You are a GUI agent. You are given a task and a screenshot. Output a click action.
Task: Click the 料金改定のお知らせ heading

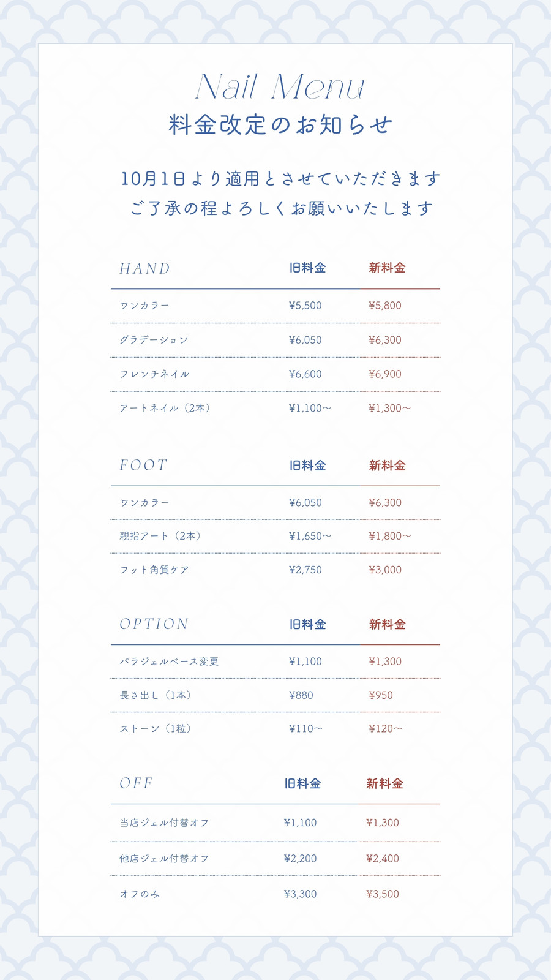click(x=280, y=124)
